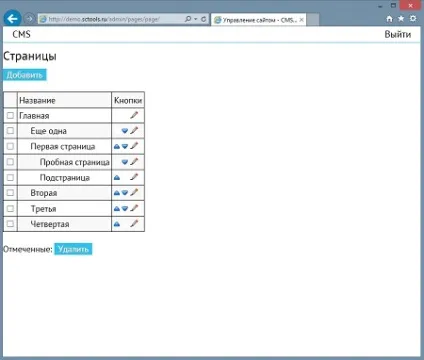
Task: Click the browser address bar URL
Action: point(104,19)
